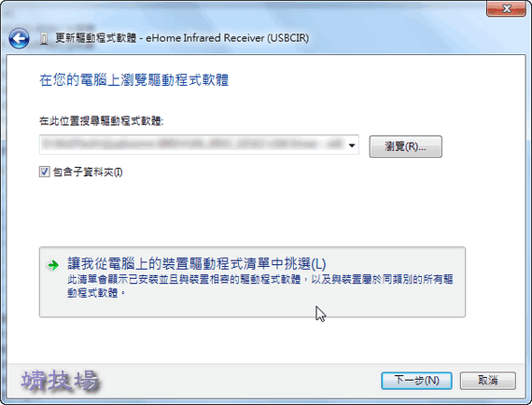This screenshot has height=405, width=532.
Task: Click the device icon beside the title
Action: tap(44, 38)
